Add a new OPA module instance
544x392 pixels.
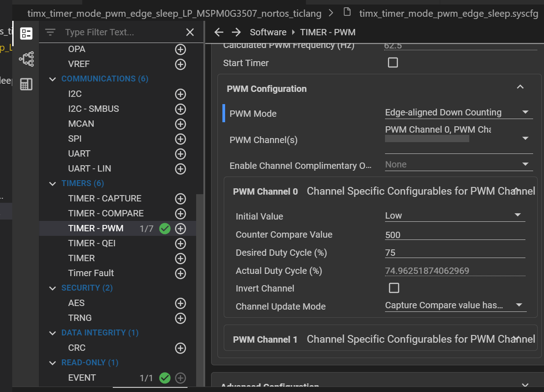[180, 49]
